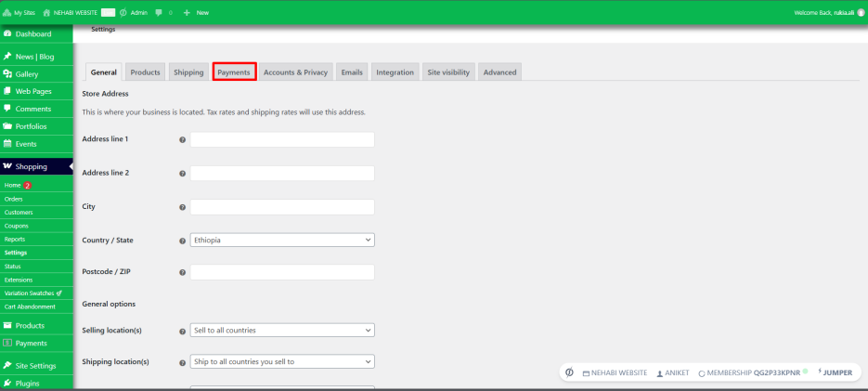
Task: Click the Selling location(s) help icon
Action: [x=182, y=332]
